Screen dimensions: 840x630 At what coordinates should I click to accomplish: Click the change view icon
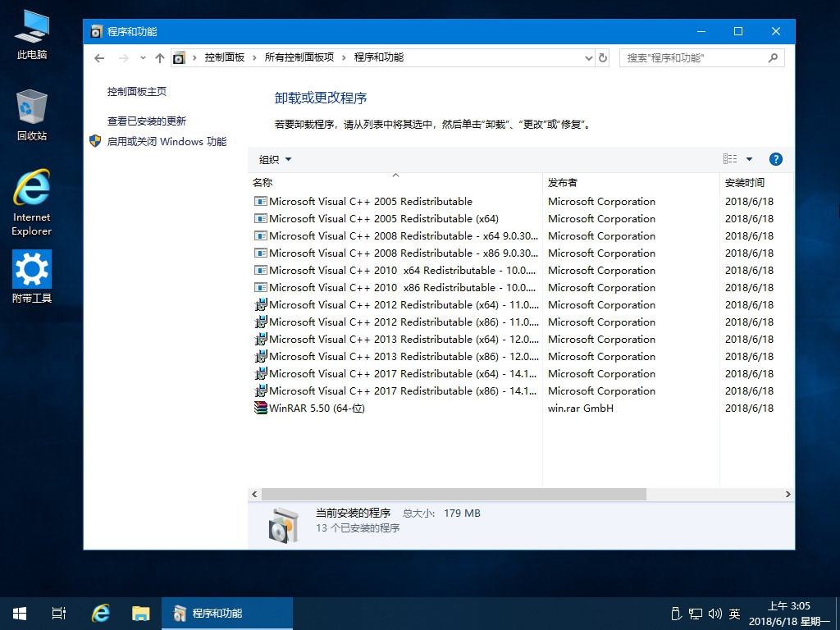[729, 158]
